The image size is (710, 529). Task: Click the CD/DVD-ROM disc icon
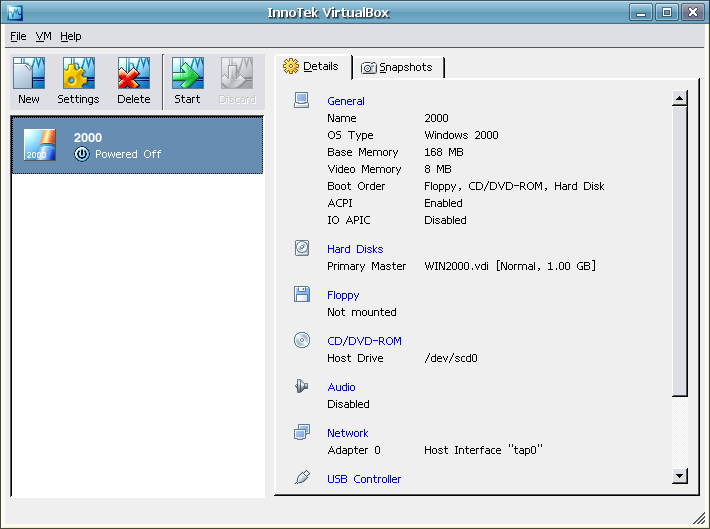[x=302, y=340]
